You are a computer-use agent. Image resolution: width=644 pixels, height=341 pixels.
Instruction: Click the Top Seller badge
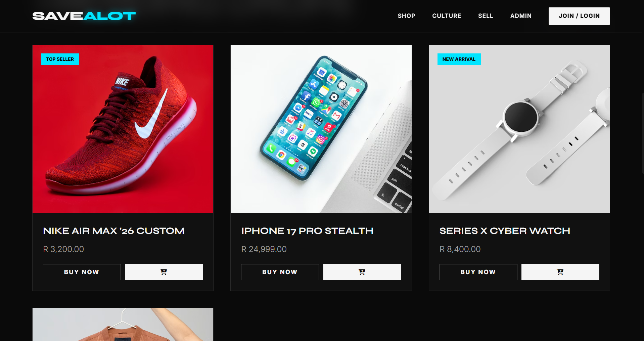pos(60,59)
